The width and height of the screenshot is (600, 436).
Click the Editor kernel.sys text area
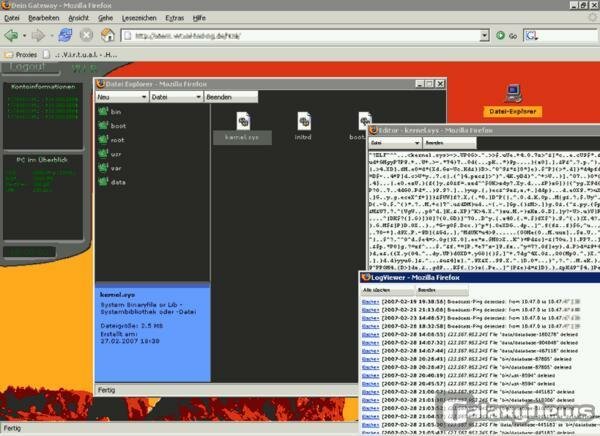pyautogui.click(x=484, y=211)
